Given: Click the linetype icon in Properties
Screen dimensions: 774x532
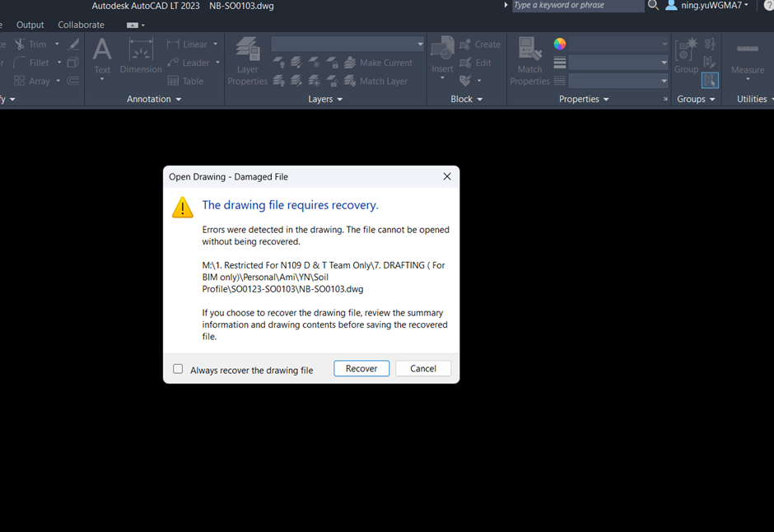Looking at the screenshot, I should pos(559,81).
